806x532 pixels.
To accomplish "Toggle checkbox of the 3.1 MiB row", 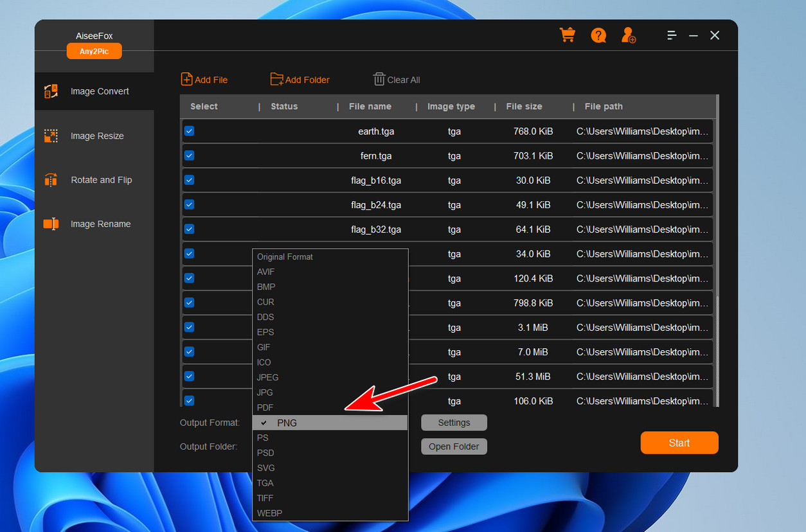I will [189, 326].
